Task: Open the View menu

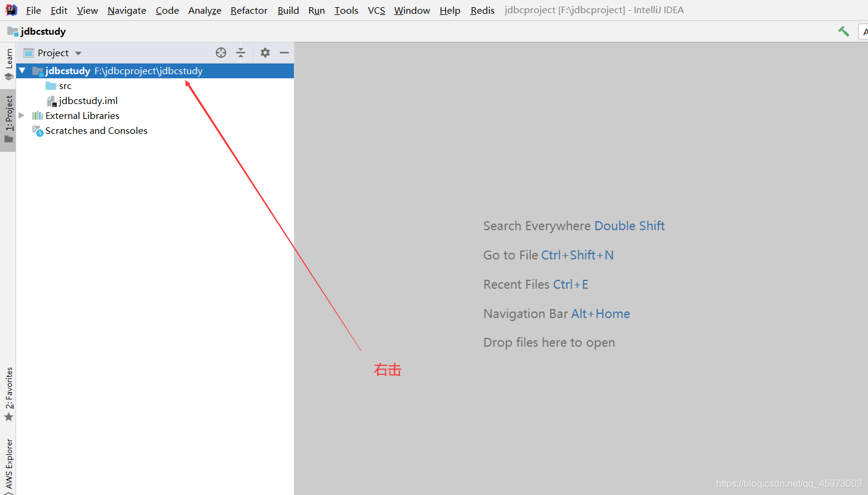Action: coord(87,10)
